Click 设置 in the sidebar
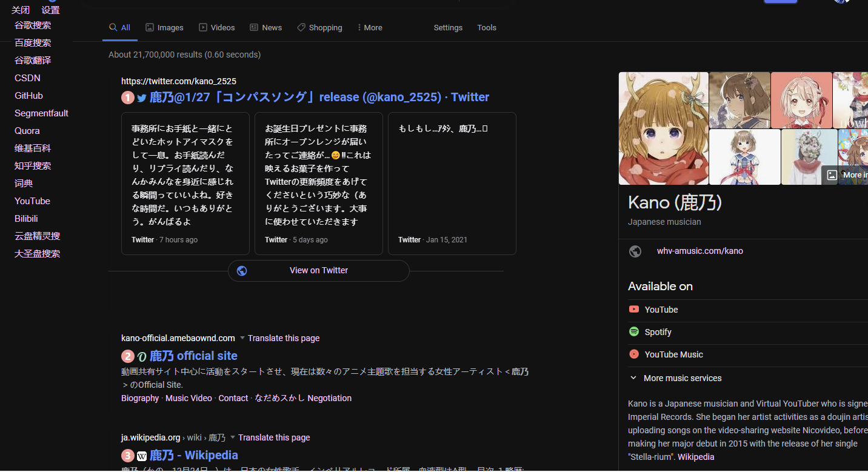The height and width of the screenshot is (472, 868). [x=51, y=10]
